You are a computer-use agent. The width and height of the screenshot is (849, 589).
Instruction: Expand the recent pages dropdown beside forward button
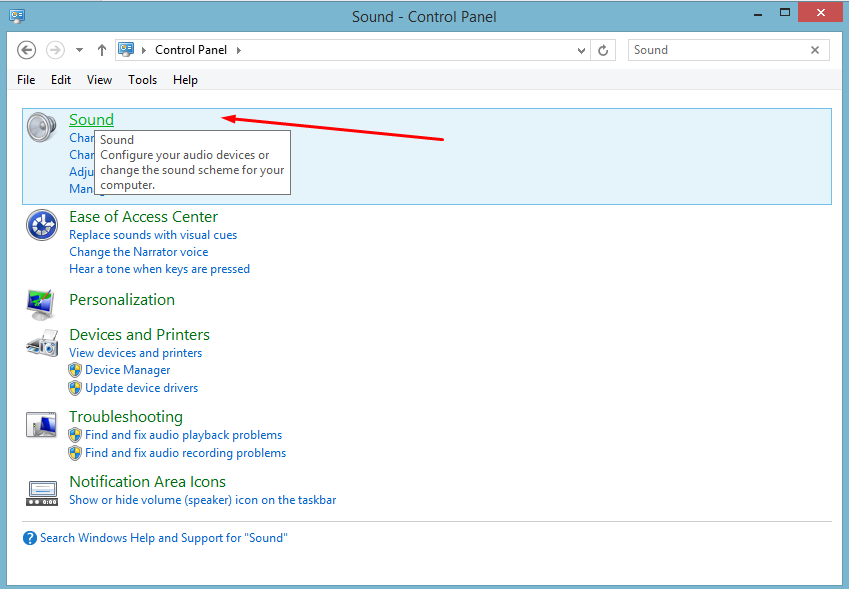[78, 49]
